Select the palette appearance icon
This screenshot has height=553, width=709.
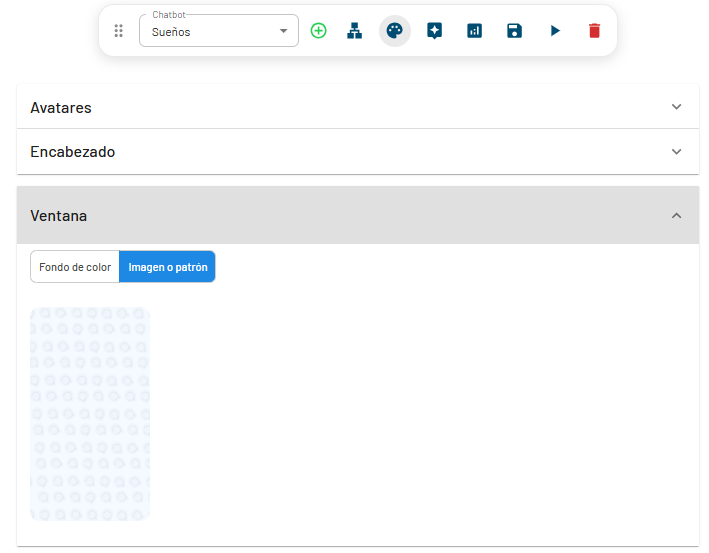(x=395, y=31)
